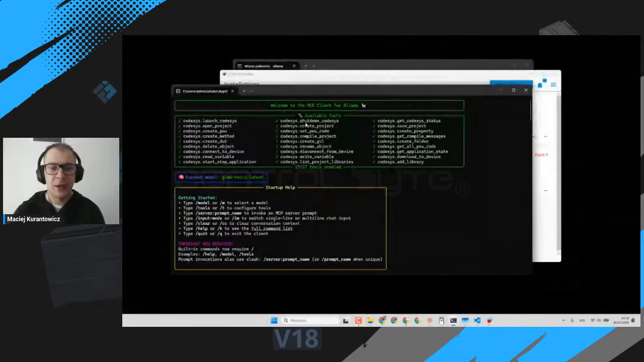
Task: Click the Patch 9 text in the Installer window
Action: (541, 155)
